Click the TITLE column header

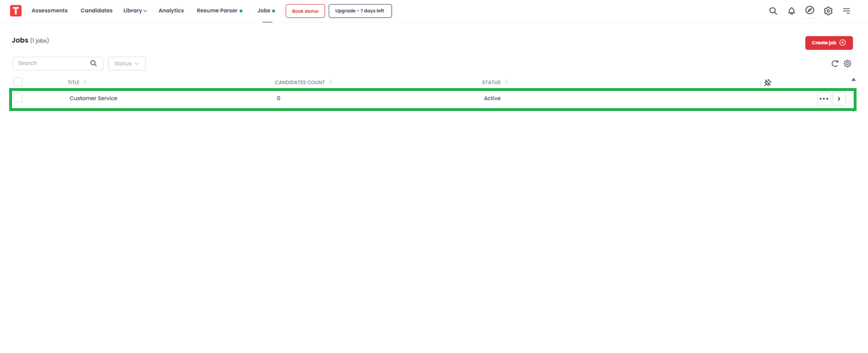(73, 82)
